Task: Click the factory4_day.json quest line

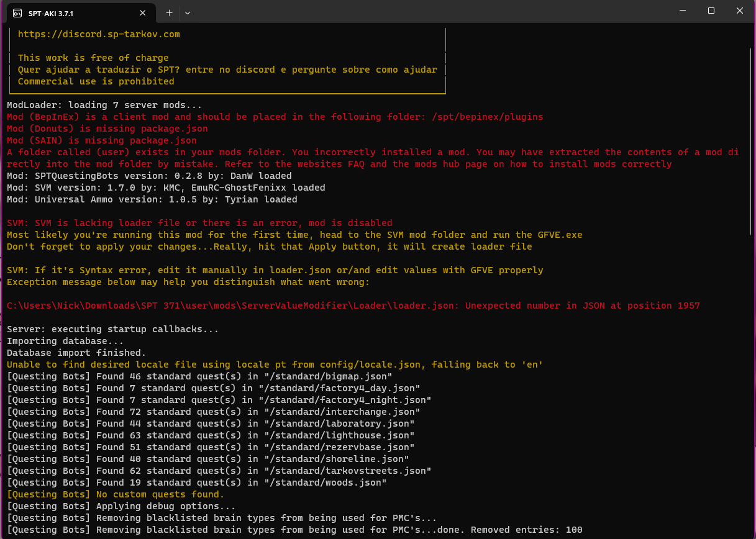Action: coord(214,388)
